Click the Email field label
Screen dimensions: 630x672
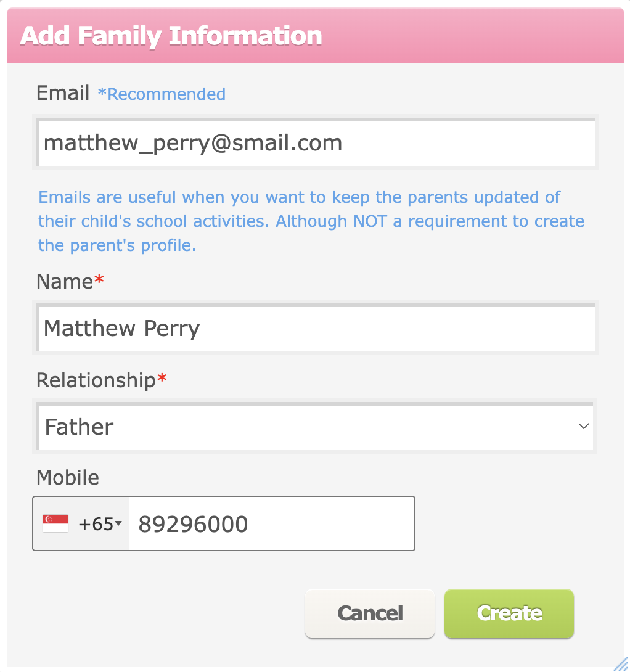(63, 93)
